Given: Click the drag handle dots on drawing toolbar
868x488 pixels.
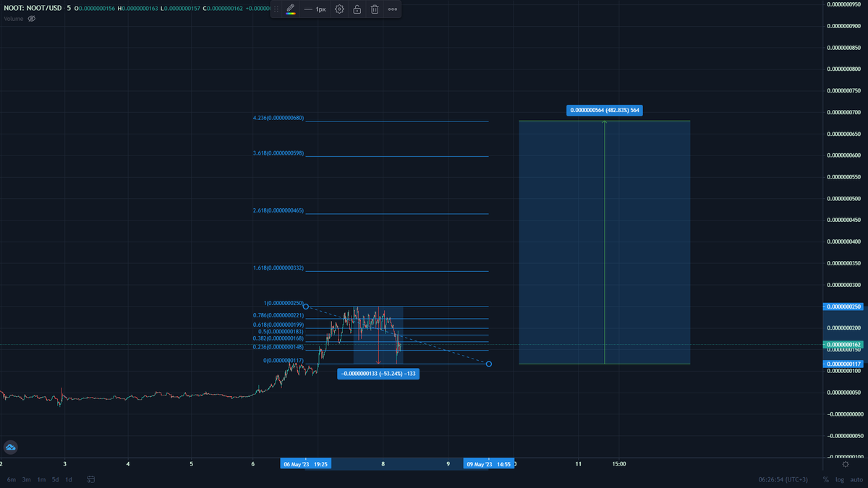Looking at the screenshot, I should click(276, 9).
